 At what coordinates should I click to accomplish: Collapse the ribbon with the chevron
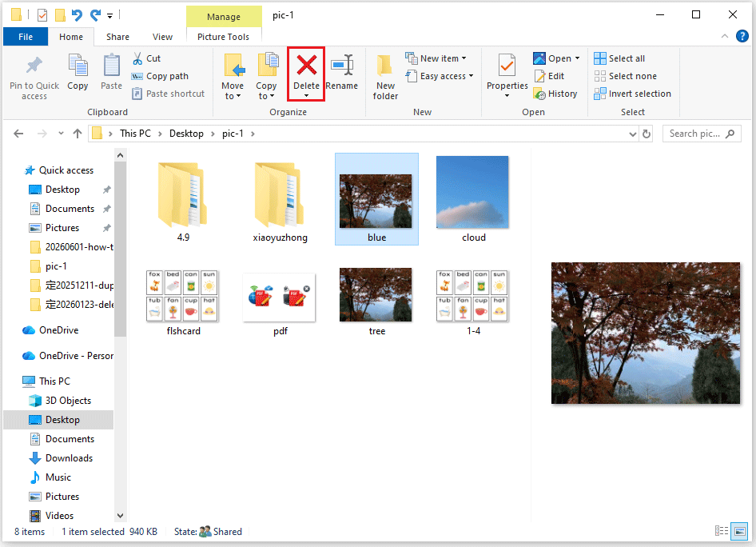pos(725,36)
